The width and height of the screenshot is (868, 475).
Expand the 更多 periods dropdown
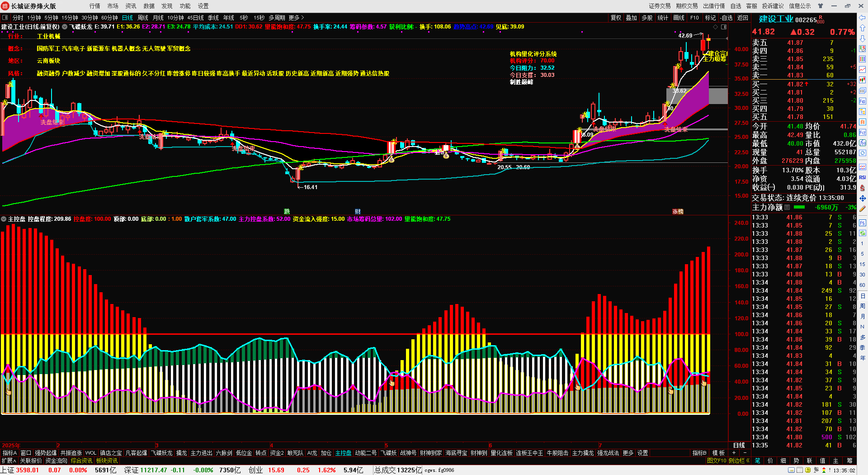296,18
